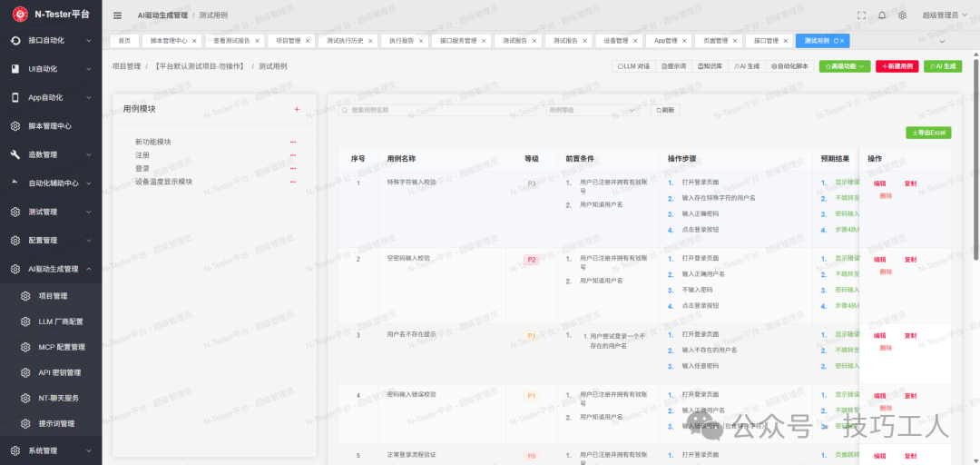Viewport: 980px width, 465px height.
Task: Add a new module with the plus icon
Action: point(297,109)
